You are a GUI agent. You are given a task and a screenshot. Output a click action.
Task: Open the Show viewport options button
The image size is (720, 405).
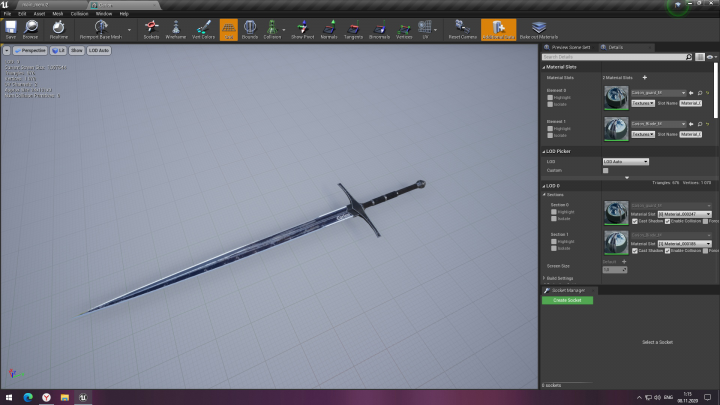click(77, 51)
